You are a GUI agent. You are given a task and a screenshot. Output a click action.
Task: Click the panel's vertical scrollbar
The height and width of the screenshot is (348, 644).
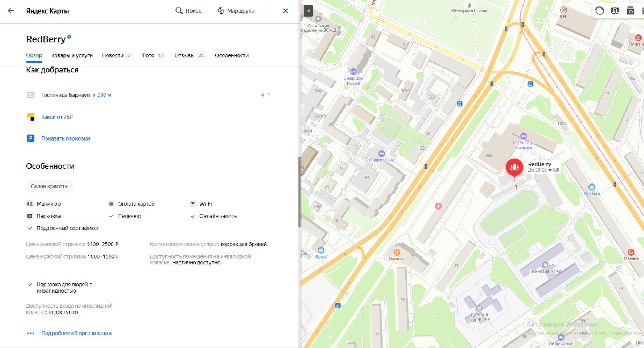click(x=299, y=192)
